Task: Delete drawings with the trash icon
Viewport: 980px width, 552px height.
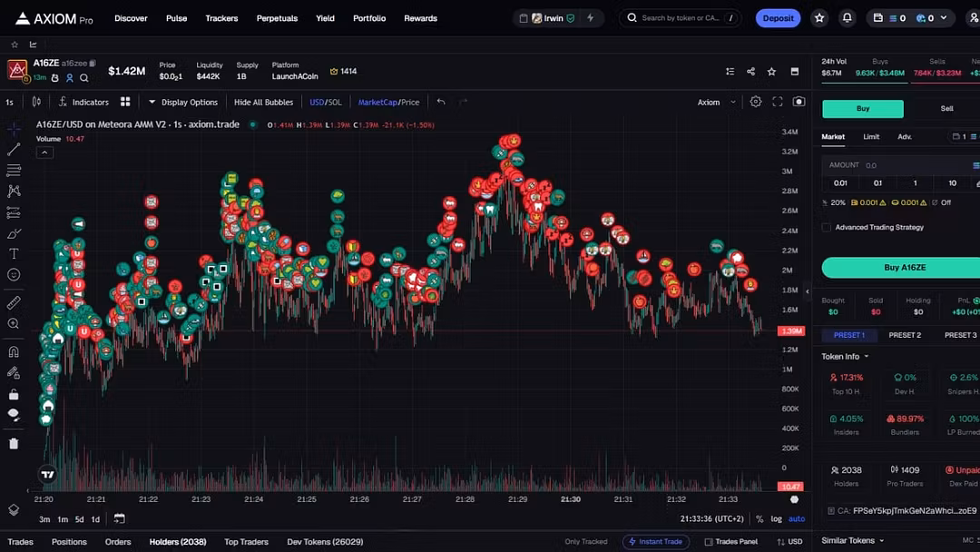Action: coord(14,444)
